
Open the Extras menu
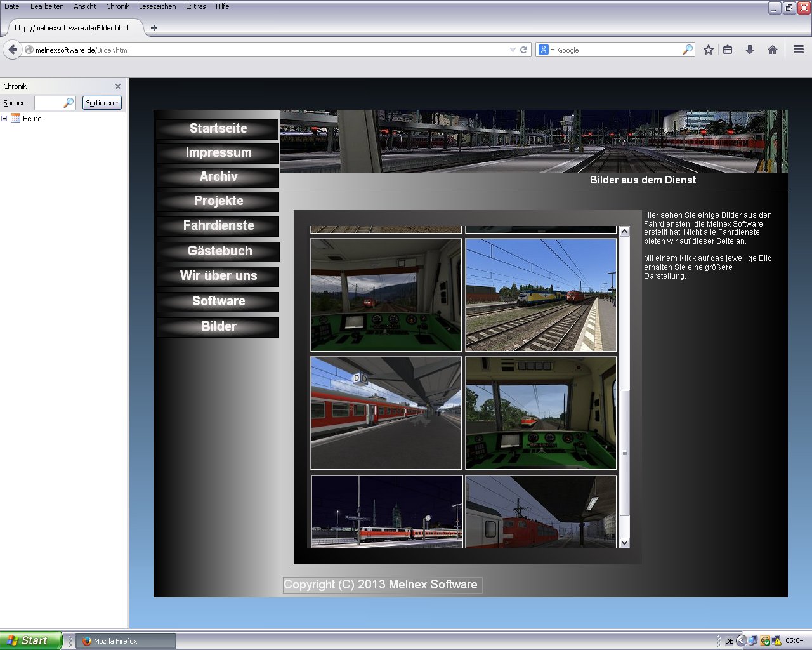(x=196, y=6)
